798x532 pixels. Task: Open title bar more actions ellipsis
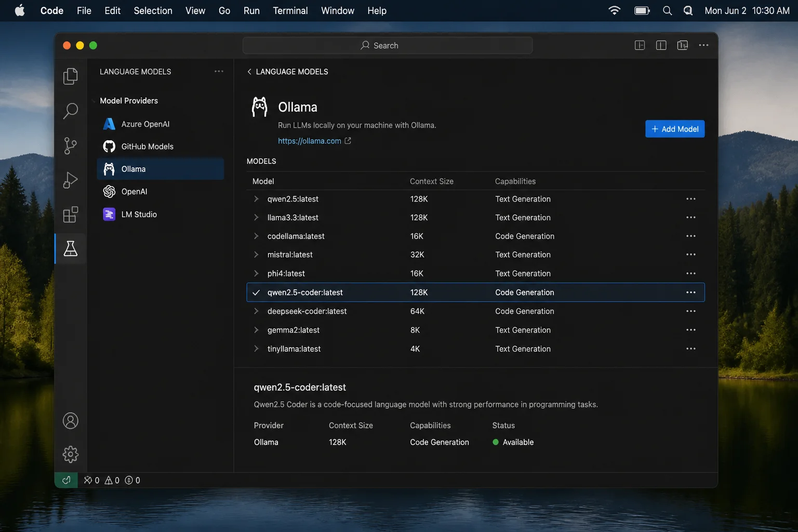point(703,45)
